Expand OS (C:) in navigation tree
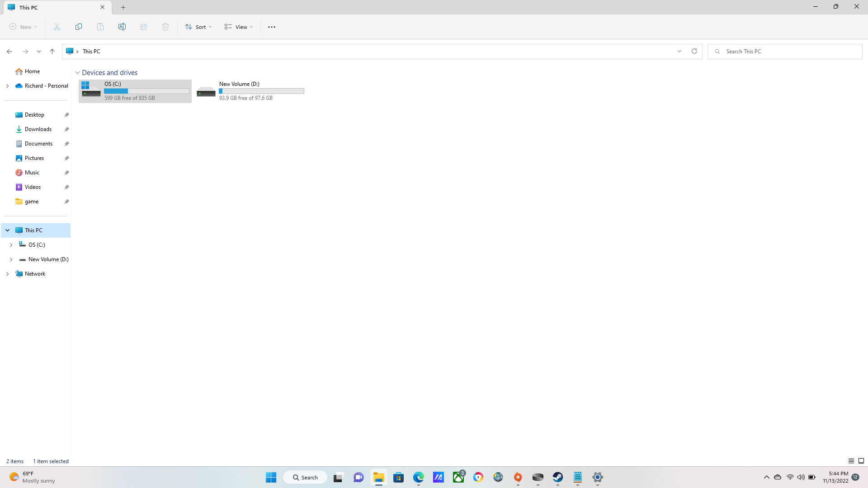The height and width of the screenshot is (488, 868). pos(11,245)
